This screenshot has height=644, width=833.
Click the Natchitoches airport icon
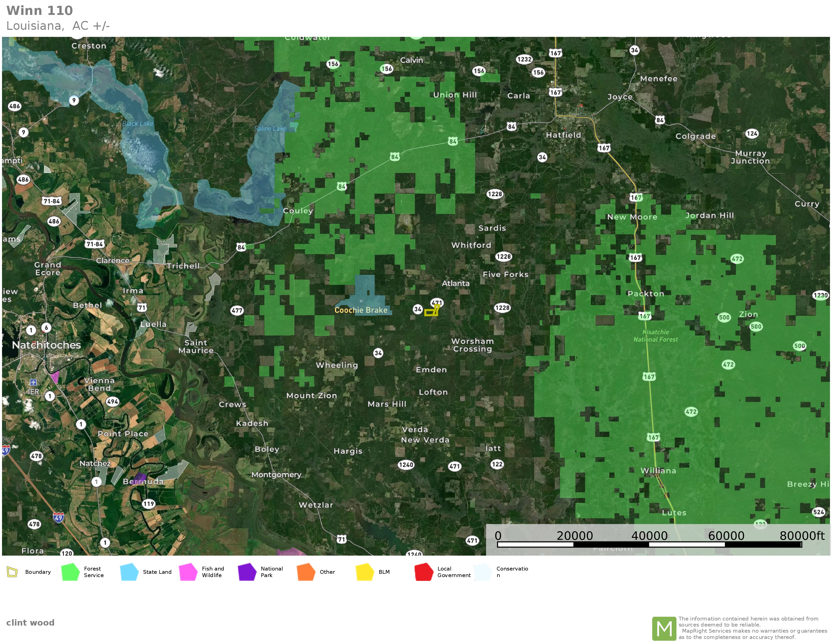point(34,382)
